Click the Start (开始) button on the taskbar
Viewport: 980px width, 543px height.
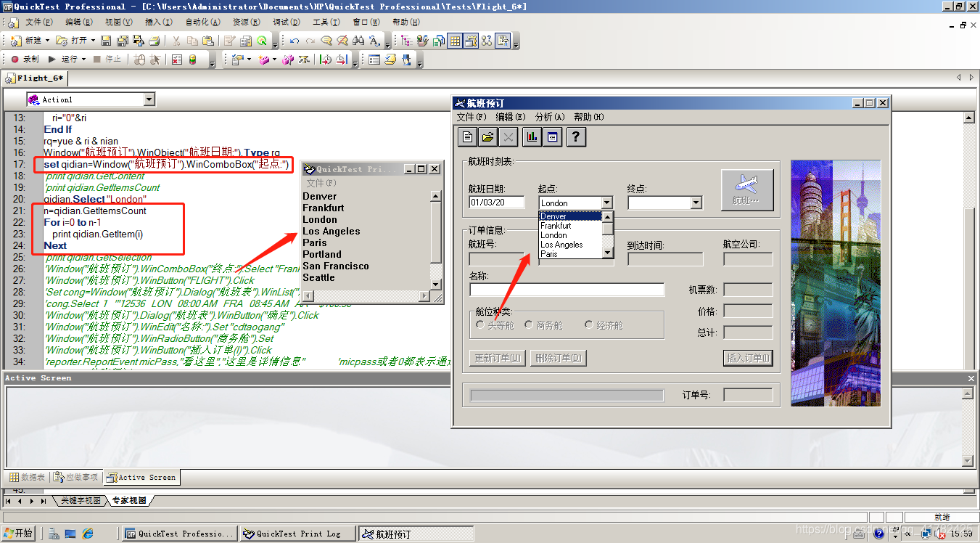19,534
